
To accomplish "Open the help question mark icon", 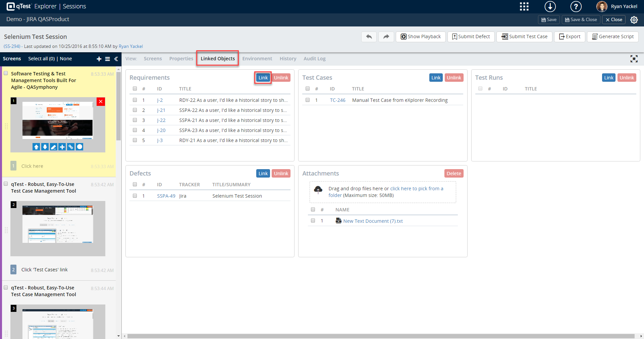I will (x=576, y=6).
